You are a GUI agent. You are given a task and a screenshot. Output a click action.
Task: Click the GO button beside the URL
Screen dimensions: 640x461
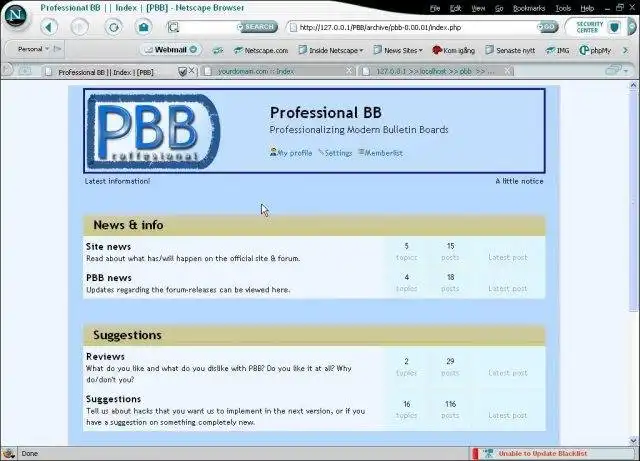(548, 27)
